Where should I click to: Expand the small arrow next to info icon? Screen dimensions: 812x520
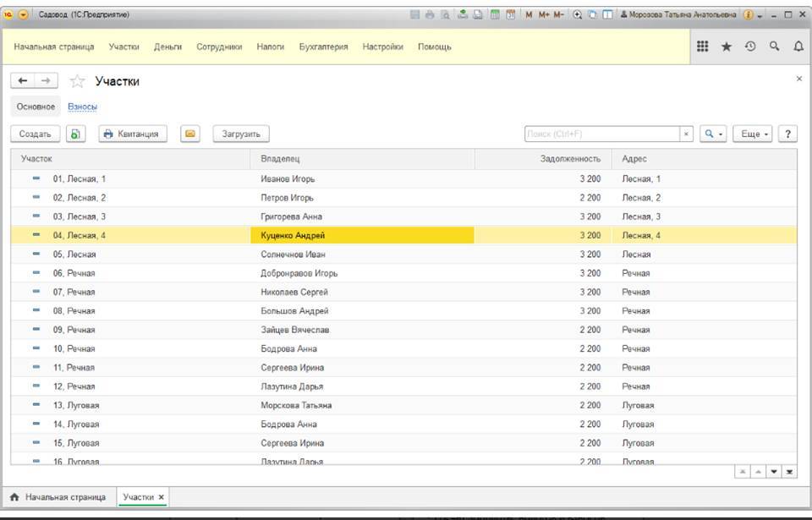pyautogui.click(x=760, y=16)
